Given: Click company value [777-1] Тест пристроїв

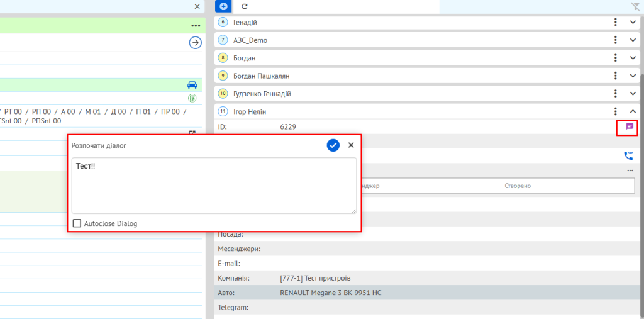Looking at the screenshot, I should [x=316, y=278].
